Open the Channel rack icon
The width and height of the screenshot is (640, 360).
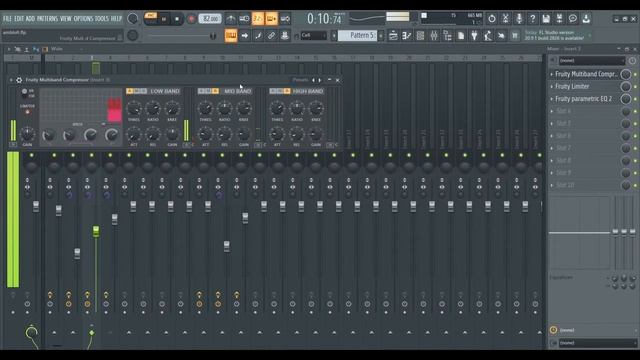pos(420,36)
